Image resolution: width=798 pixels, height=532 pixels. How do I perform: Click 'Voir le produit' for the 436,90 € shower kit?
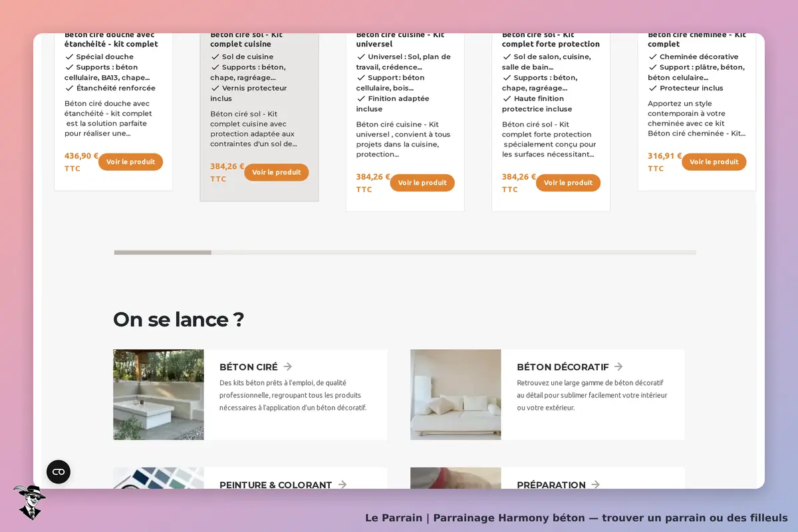(130, 162)
